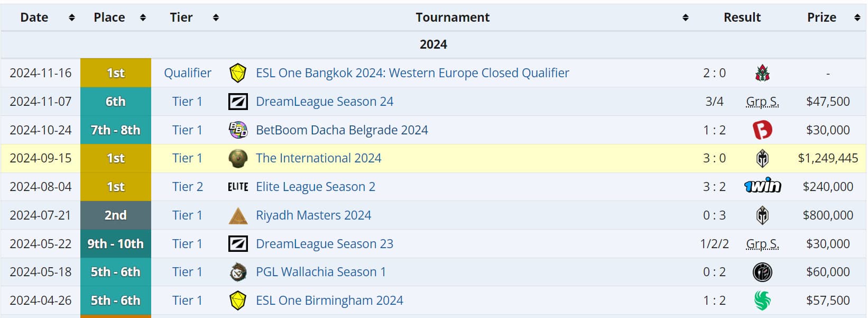This screenshot has height=318, width=868.
Task: Click opponent logo in ESL One Birmingham row
Action: (x=762, y=301)
